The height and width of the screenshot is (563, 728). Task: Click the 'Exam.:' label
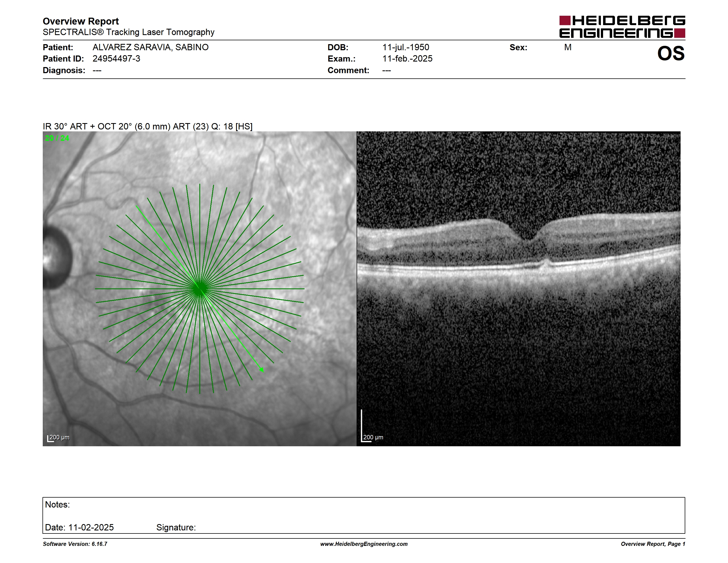point(342,59)
